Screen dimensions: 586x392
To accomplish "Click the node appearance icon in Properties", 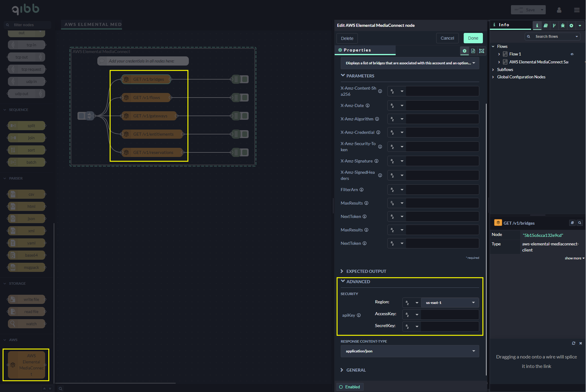I will pyautogui.click(x=482, y=51).
